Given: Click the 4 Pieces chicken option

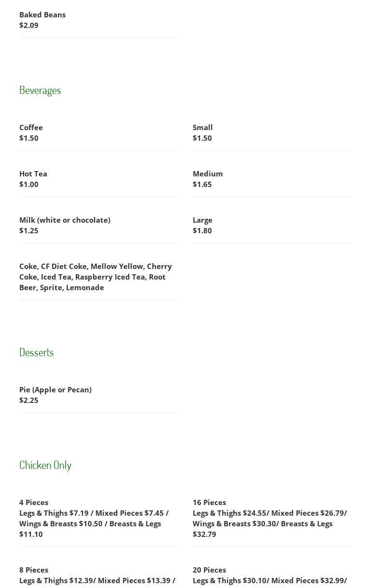Looking at the screenshot, I should 34,503.
